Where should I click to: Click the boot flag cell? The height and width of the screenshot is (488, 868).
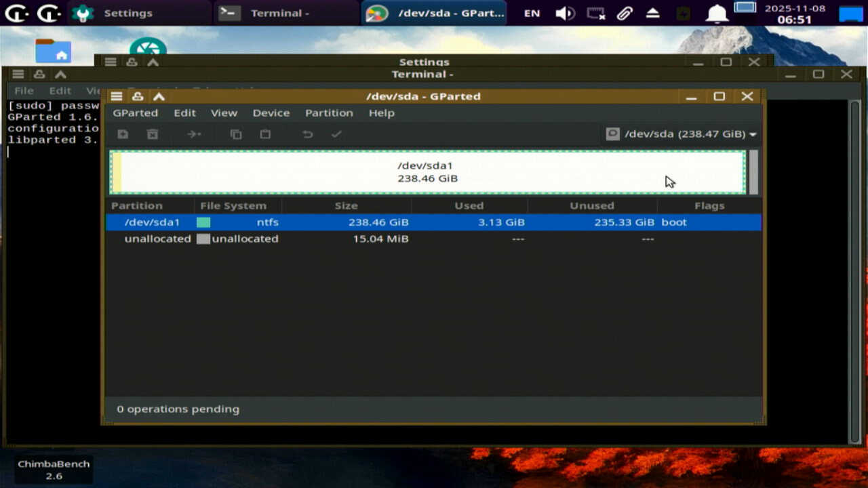coord(674,222)
